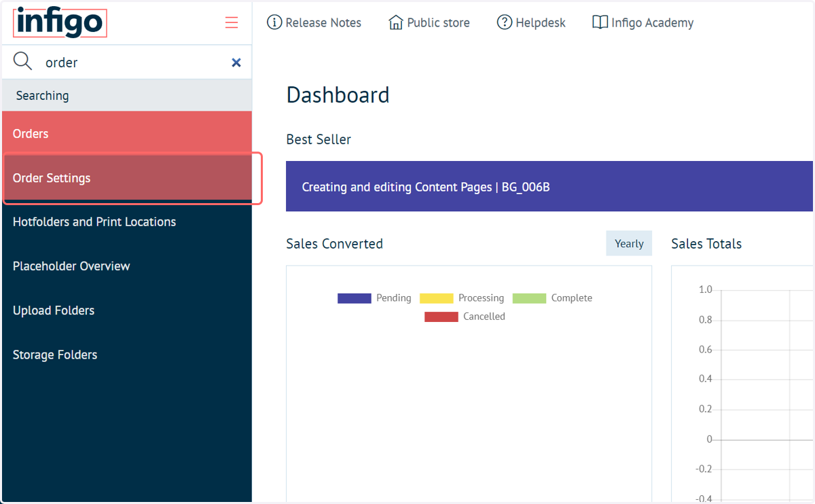Click the -0.2 axis value

pyautogui.click(x=704, y=469)
